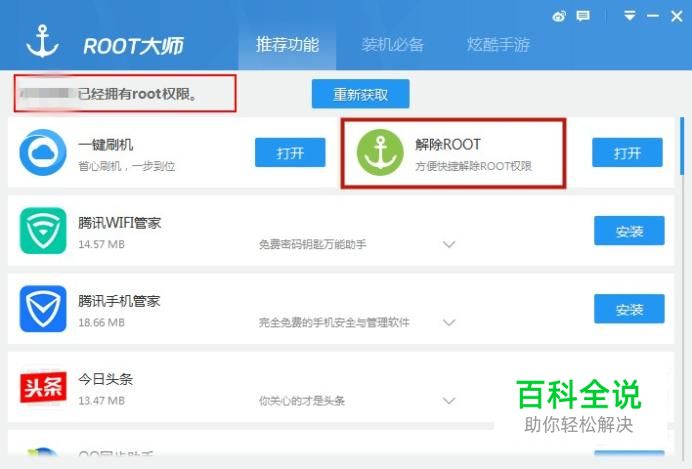The image size is (692, 469).
Task: Open 解除ROOT with its 打开 button
Action: [x=627, y=153]
